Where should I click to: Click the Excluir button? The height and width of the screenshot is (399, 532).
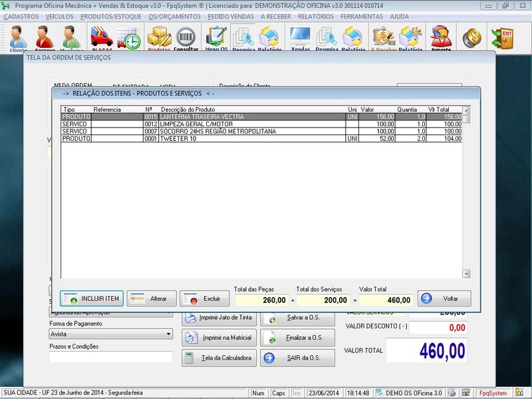(205, 299)
